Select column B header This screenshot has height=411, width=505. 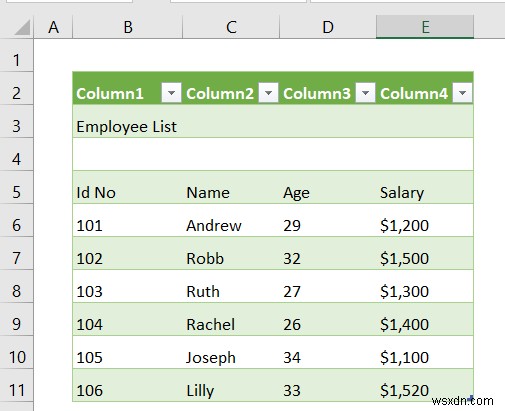pos(128,27)
